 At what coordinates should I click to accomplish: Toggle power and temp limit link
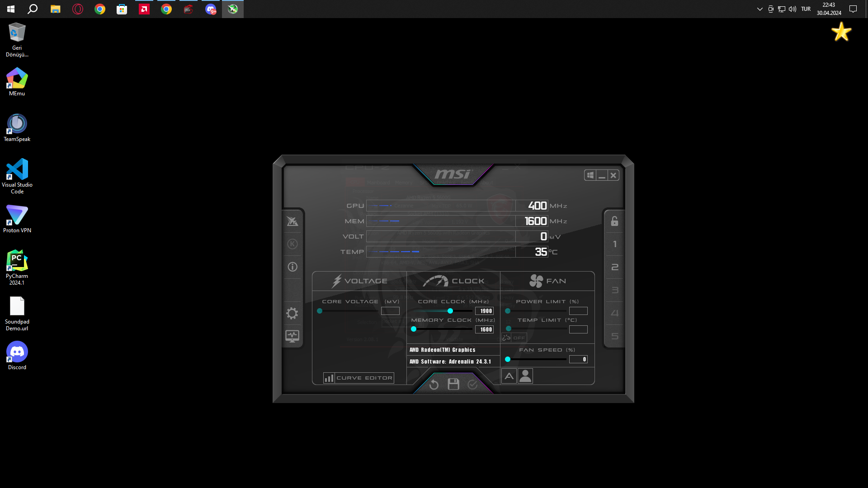tap(514, 338)
